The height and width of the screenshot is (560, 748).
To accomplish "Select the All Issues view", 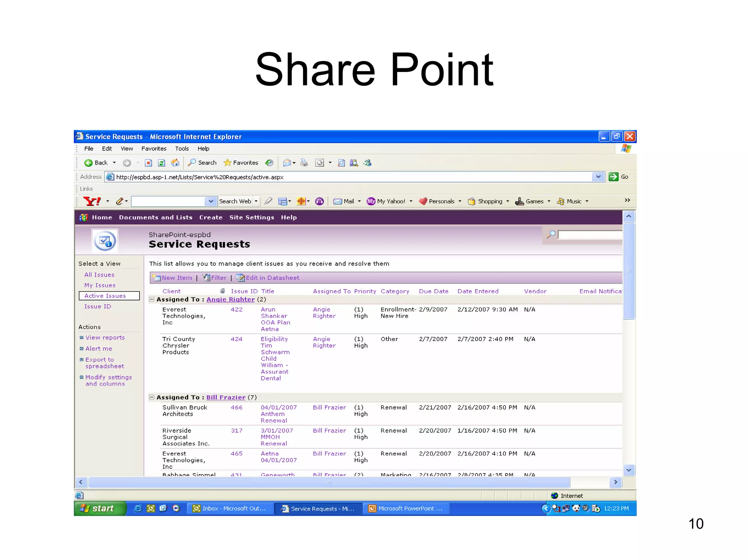I will (x=99, y=275).
